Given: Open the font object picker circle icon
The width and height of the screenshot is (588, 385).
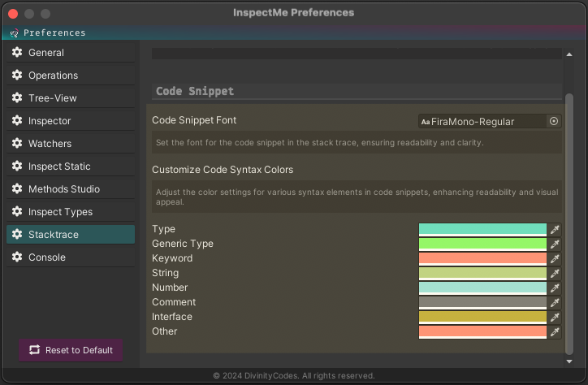Looking at the screenshot, I should click(x=554, y=121).
